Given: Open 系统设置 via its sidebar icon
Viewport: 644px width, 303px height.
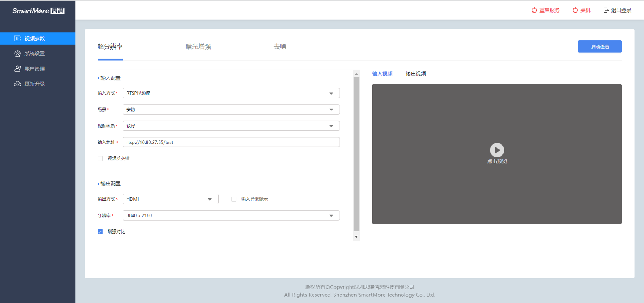Looking at the screenshot, I should [x=17, y=54].
